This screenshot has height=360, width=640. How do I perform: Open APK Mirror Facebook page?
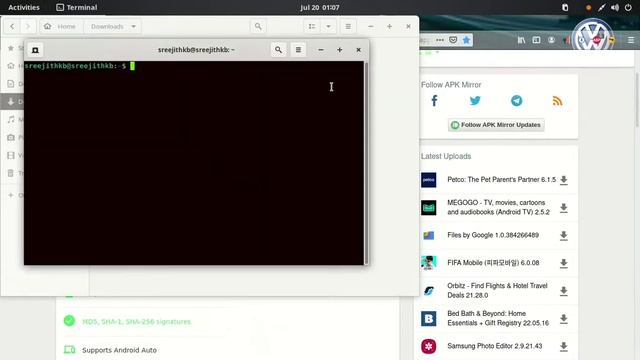(x=434, y=101)
